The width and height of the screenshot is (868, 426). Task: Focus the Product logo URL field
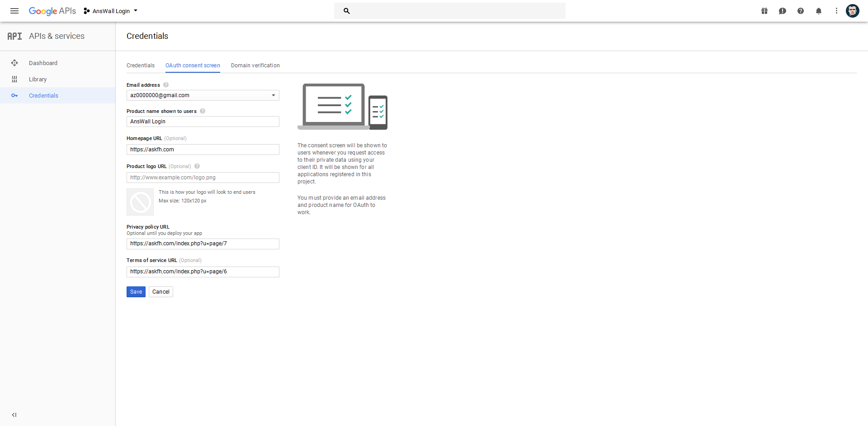pos(203,178)
